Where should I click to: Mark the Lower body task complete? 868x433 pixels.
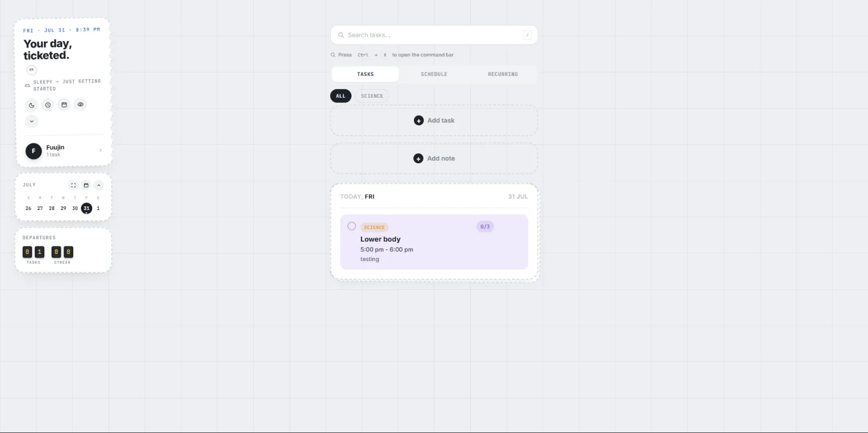352,226
